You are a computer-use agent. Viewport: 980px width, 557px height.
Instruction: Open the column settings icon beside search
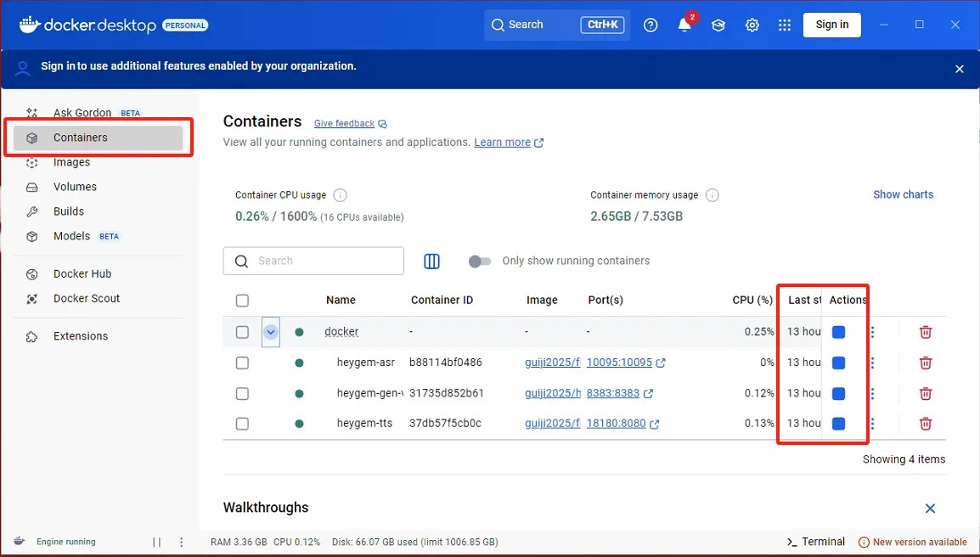(432, 262)
